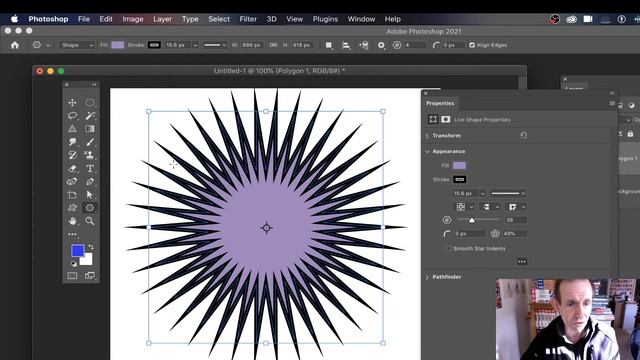
Task: Enable Smooth Star Indents checkbox
Action: click(449, 248)
